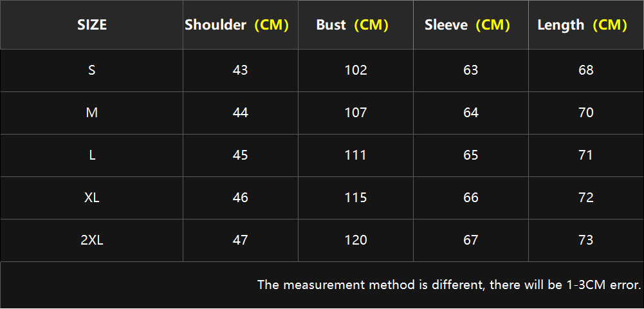Select size S row label
Viewport: 644px width, 309px height.
(x=91, y=71)
